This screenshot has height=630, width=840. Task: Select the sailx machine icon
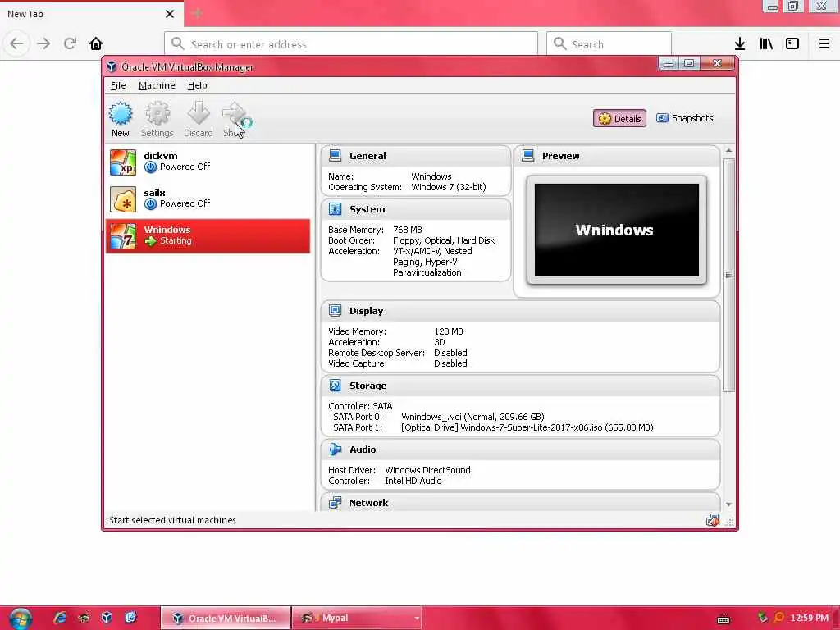(123, 199)
